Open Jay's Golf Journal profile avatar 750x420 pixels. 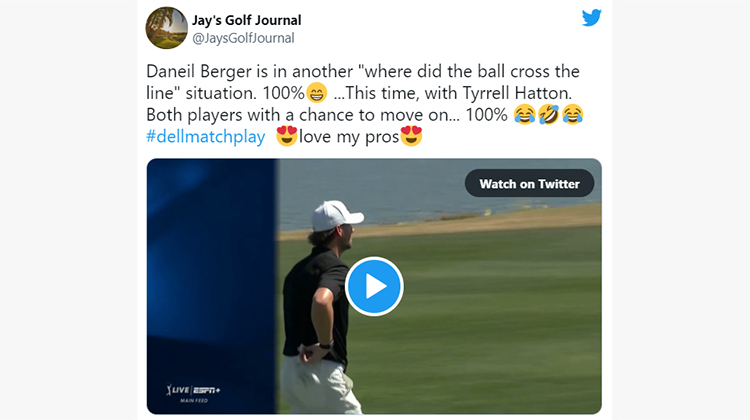(166, 28)
